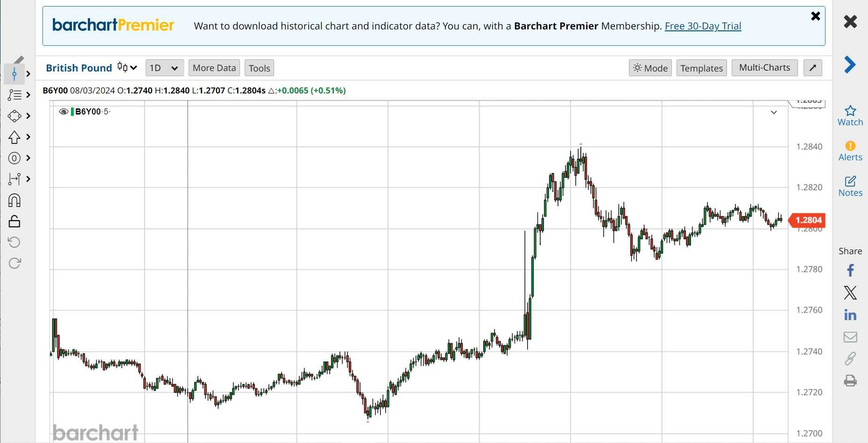868x443 pixels.
Task: Add chart to Watch list star
Action: (850, 111)
